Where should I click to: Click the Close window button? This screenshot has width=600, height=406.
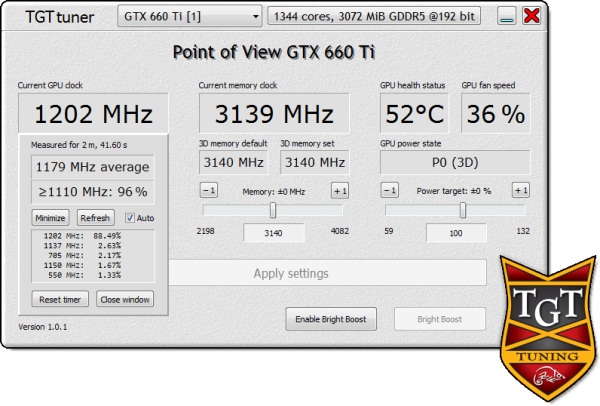[125, 299]
